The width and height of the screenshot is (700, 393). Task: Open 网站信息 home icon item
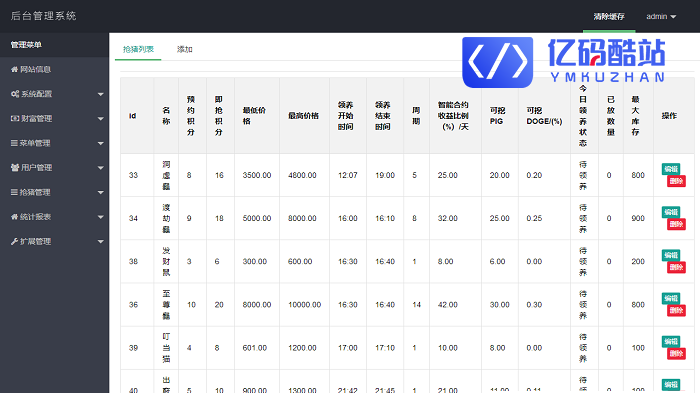tap(54, 69)
